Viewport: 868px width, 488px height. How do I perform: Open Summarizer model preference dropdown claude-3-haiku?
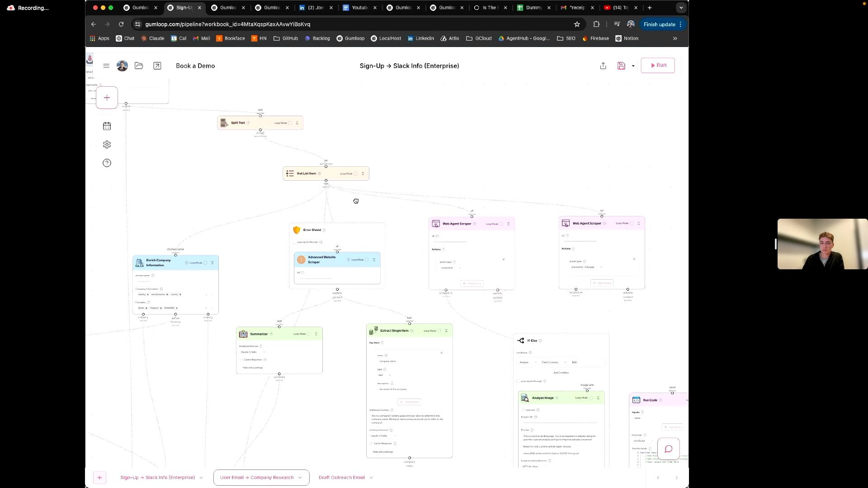[252, 352]
